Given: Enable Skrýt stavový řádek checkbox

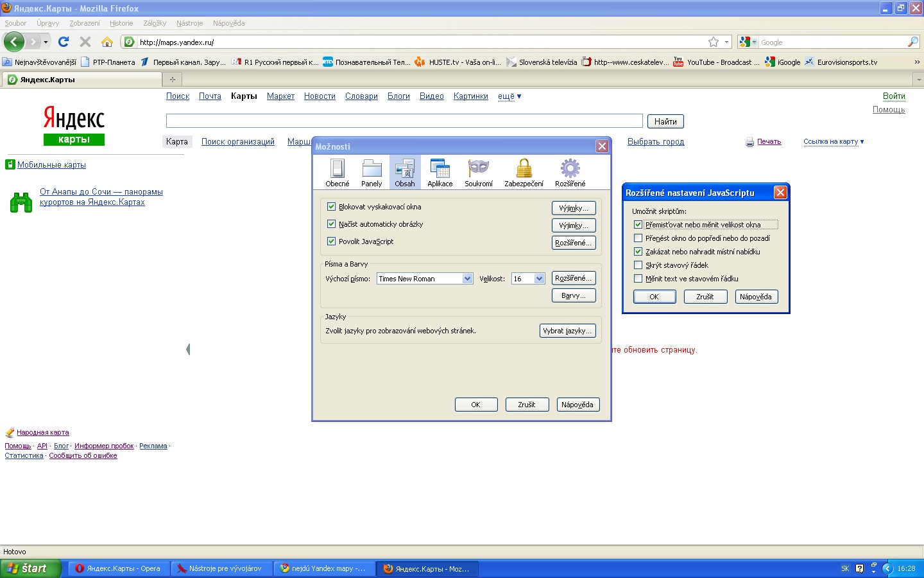Looking at the screenshot, I should tap(638, 265).
